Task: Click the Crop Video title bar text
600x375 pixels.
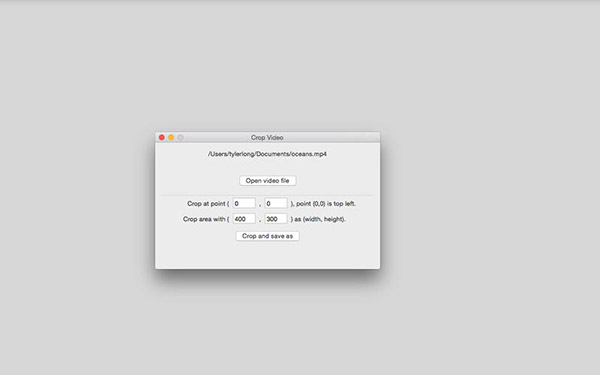Action: pyautogui.click(x=267, y=137)
